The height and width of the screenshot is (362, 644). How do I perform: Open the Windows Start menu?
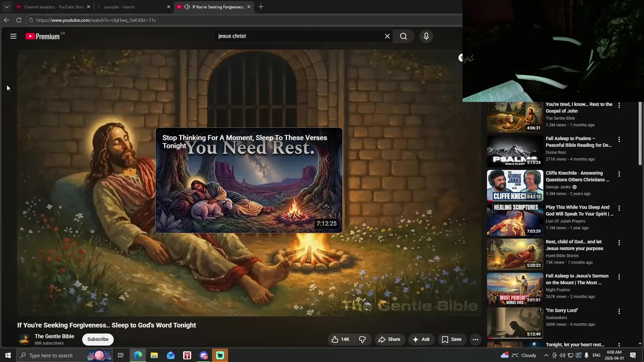click(8, 355)
